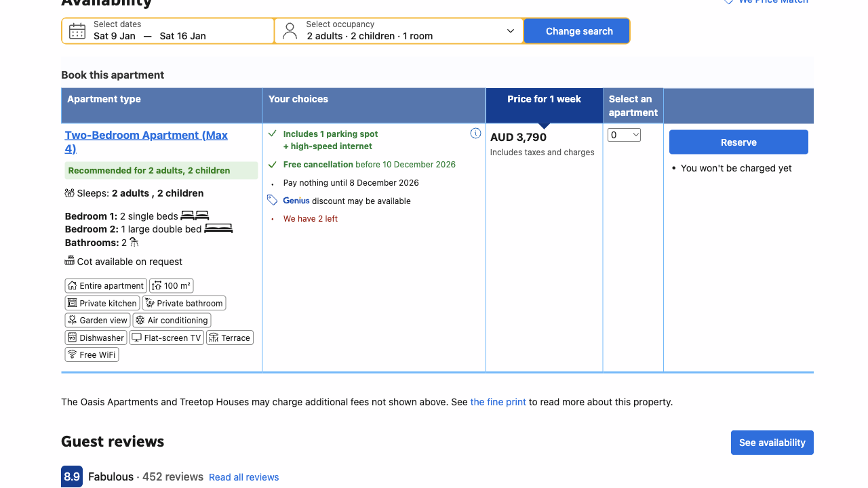868x488 pixels.
Task: Click the WiFi icon on Free WiFi
Action: click(x=73, y=354)
